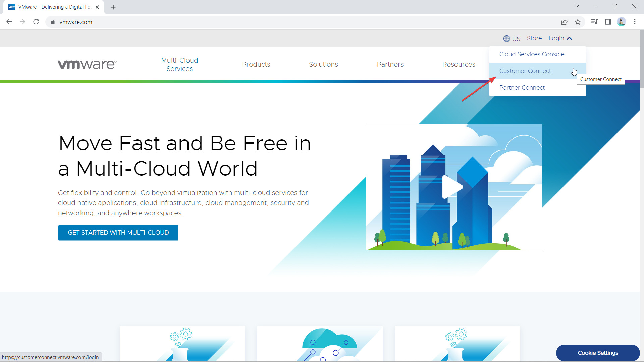Open the browser side panel icon
The width and height of the screenshot is (644, 362).
pos(608,22)
